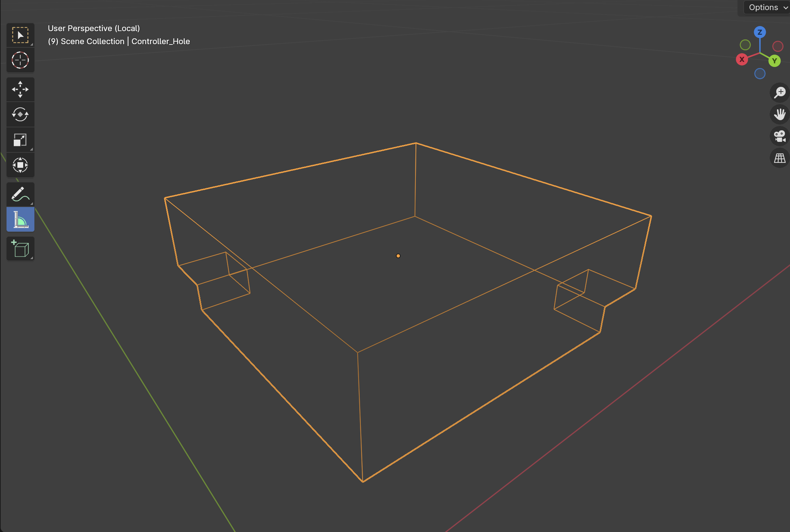Click the Measure tool
The image size is (790, 532).
click(20, 220)
